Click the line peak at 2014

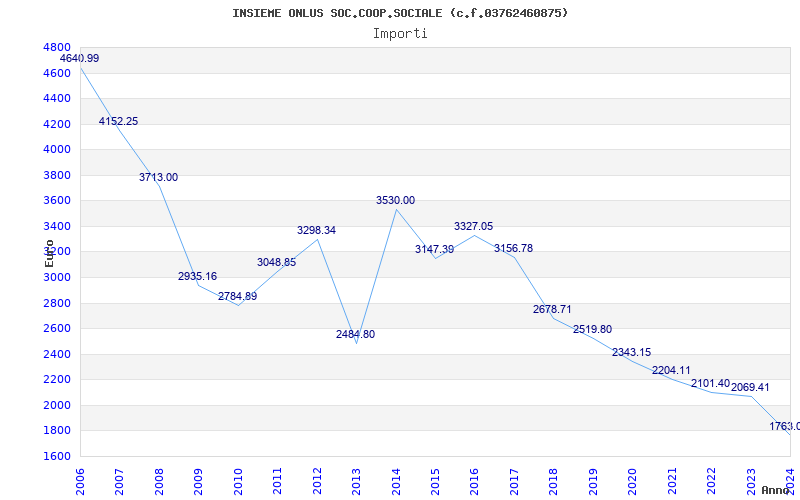[x=396, y=210]
